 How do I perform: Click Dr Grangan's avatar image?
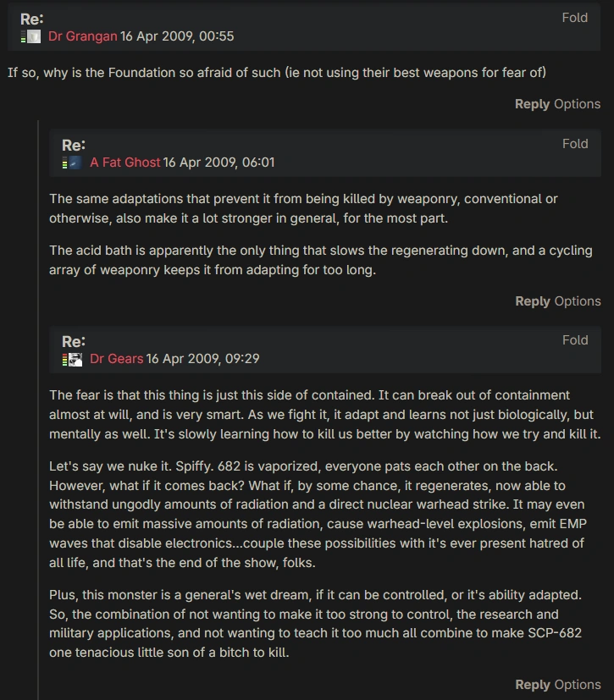(x=35, y=37)
